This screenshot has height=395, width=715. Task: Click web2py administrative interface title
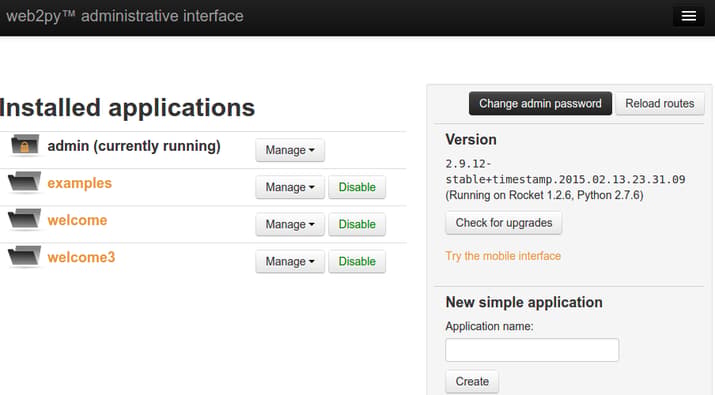click(x=124, y=16)
